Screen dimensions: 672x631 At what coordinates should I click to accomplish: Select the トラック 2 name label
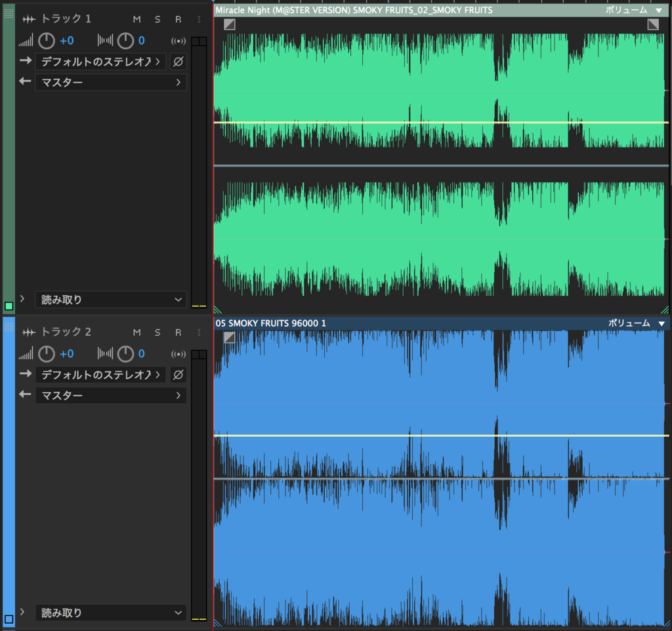tap(66, 332)
